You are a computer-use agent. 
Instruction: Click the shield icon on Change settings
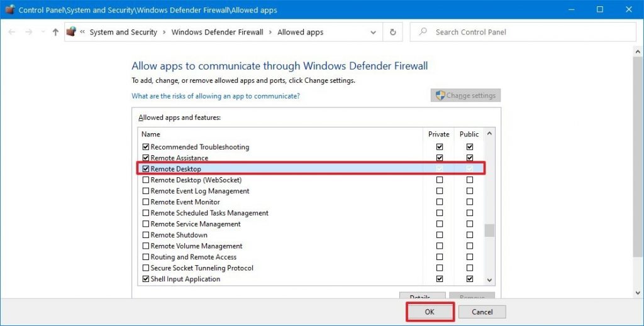pos(440,95)
